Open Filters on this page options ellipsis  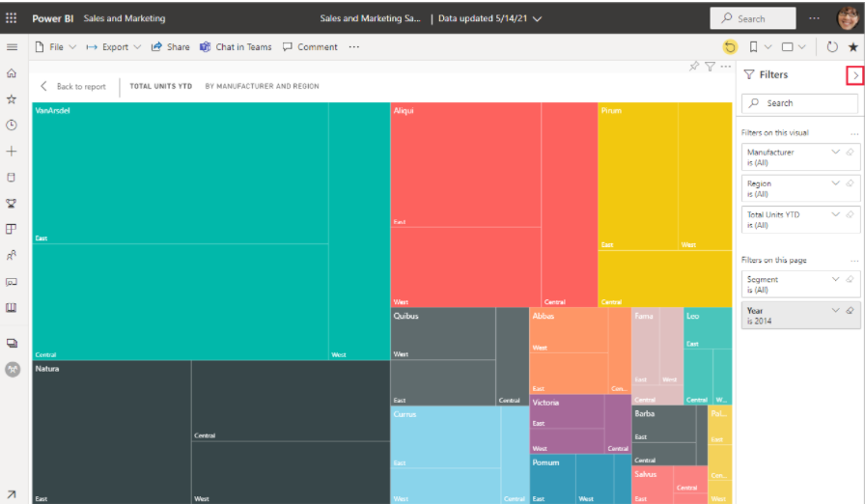[854, 261]
